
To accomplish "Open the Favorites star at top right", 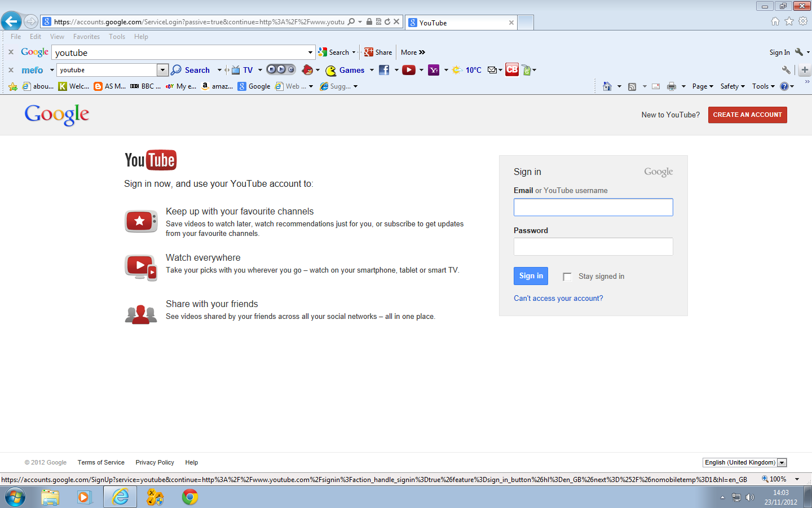I will pyautogui.click(x=789, y=21).
